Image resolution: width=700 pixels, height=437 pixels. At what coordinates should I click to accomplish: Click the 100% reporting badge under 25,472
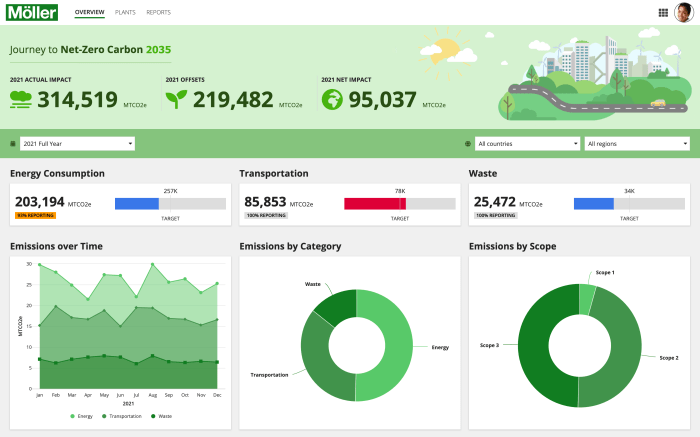(496, 216)
